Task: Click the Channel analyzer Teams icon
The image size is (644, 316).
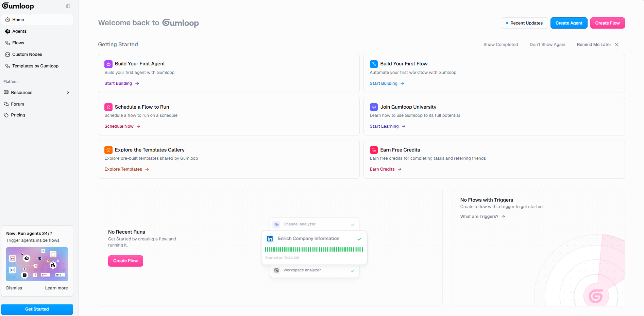Action: tap(277, 224)
